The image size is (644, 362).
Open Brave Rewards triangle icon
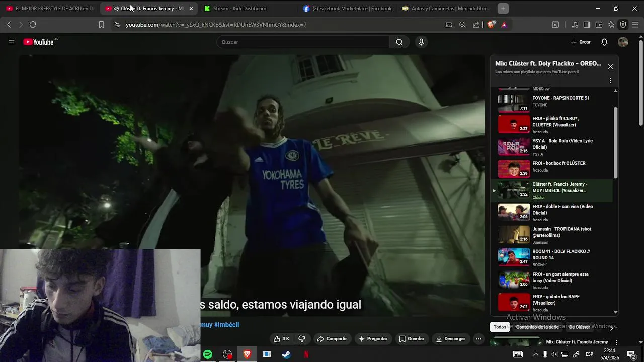click(x=504, y=24)
